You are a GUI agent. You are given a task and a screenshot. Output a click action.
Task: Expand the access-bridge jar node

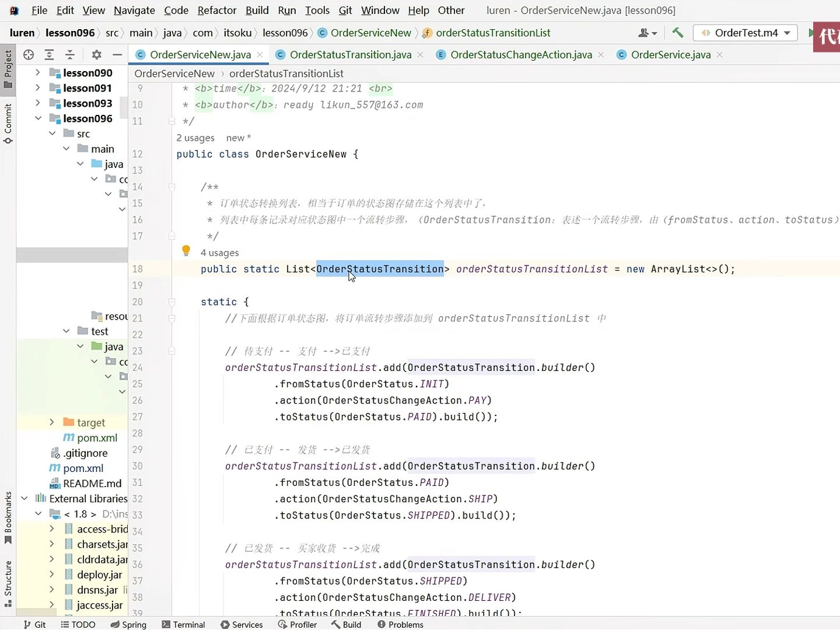(x=52, y=528)
